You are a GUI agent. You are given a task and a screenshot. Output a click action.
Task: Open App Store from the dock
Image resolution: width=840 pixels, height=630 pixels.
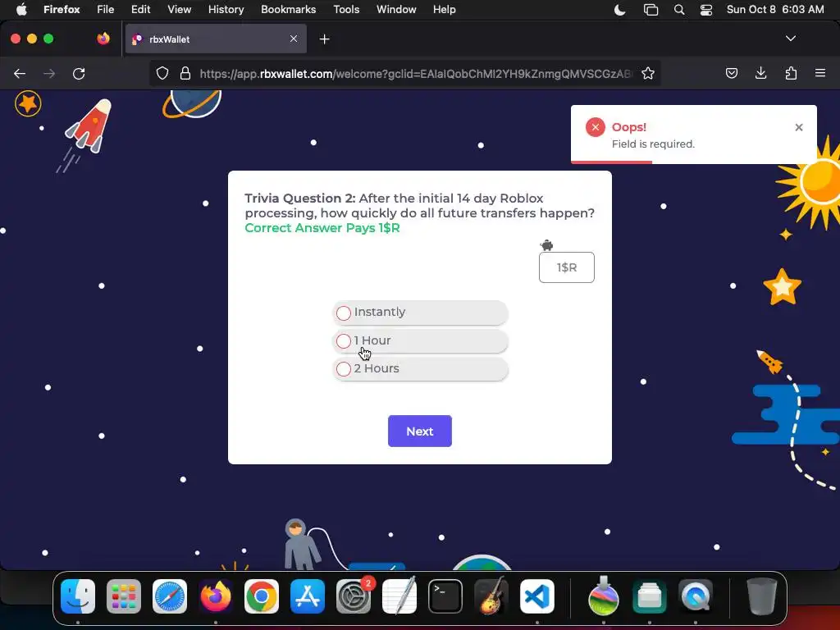coord(308,596)
